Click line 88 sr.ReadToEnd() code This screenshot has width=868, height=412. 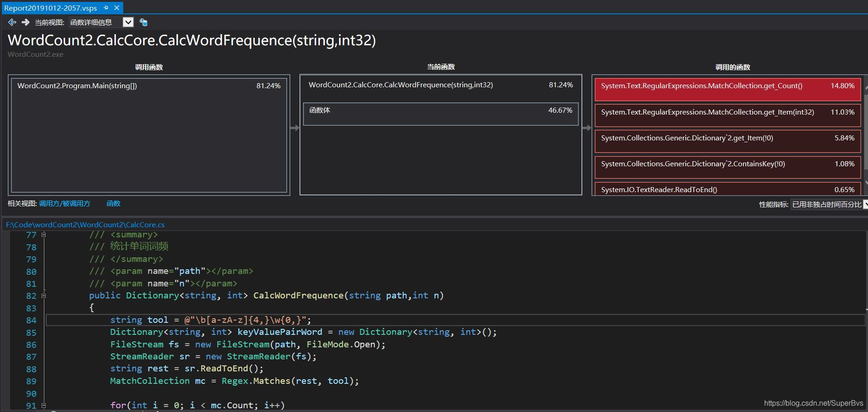point(187,369)
